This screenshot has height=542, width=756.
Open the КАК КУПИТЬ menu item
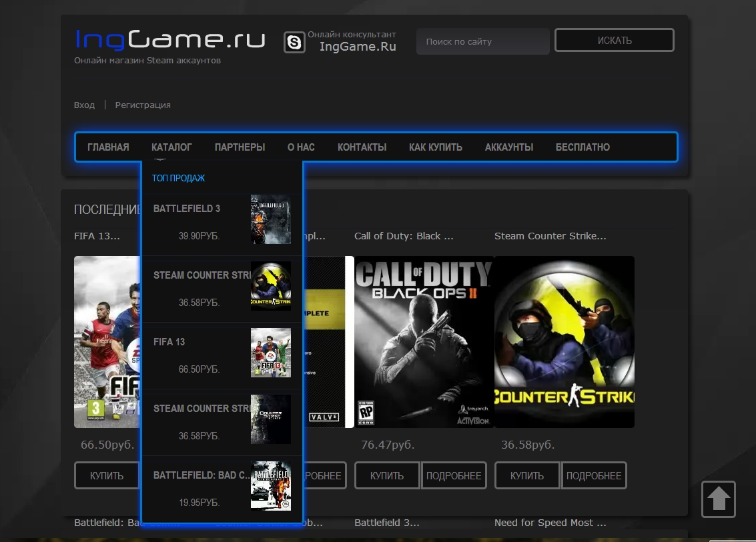[435, 147]
